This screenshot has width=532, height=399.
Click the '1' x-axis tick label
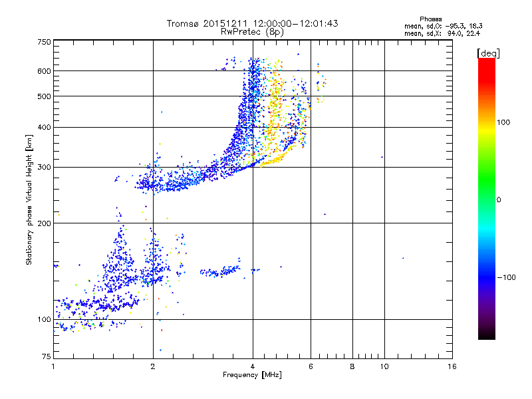53,366
